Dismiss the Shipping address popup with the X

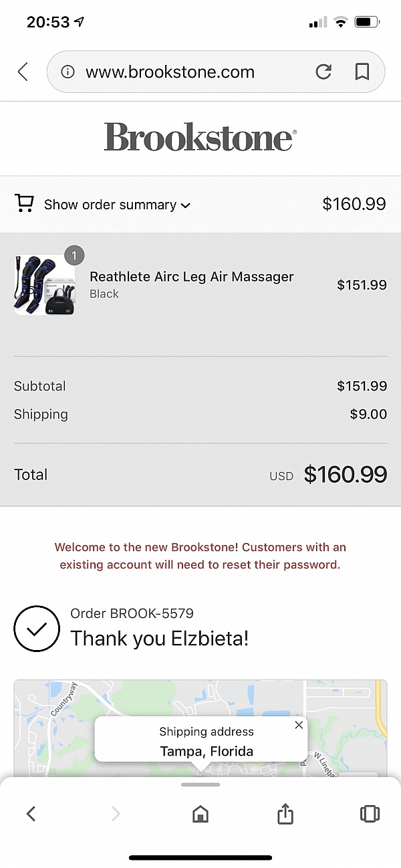coord(299,725)
